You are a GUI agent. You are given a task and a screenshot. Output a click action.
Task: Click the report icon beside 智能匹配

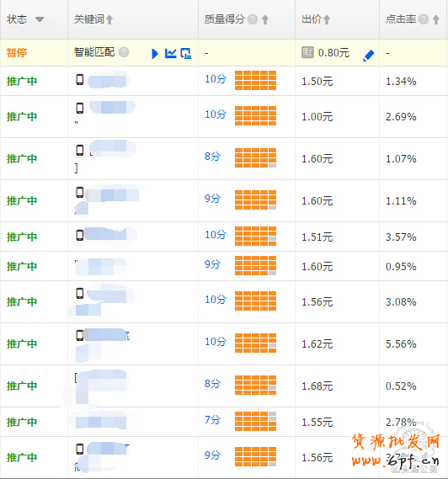(x=186, y=53)
